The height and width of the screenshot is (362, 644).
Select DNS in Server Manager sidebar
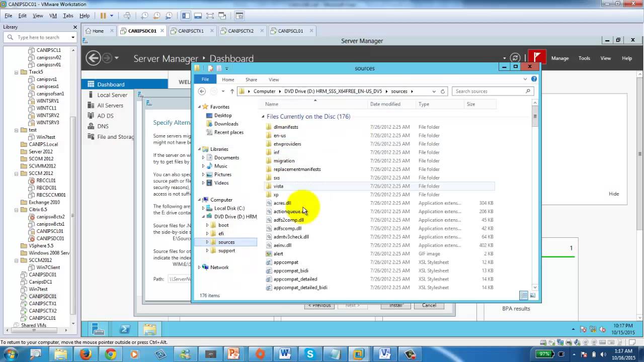tap(103, 126)
